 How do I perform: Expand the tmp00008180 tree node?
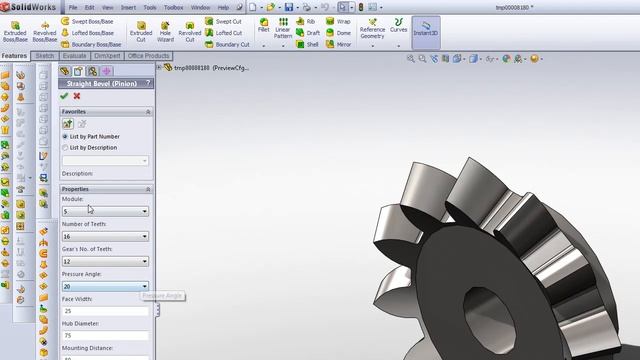(x=159, y=67)
